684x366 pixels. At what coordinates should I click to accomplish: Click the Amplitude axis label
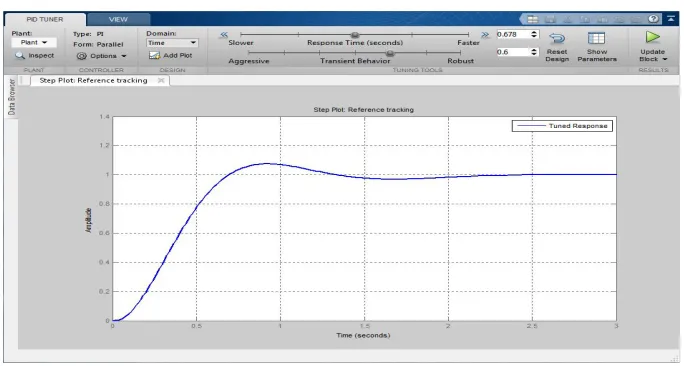[89, 220]
